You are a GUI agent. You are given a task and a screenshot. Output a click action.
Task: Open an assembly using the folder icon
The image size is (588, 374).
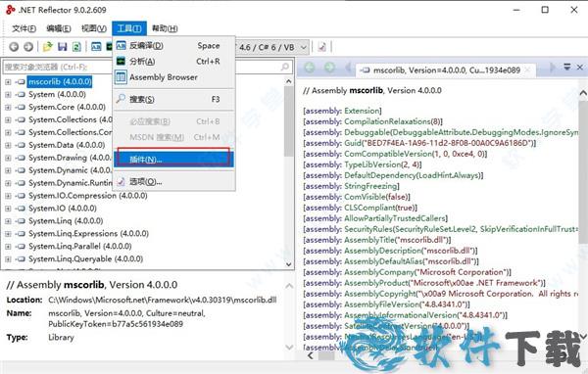(48, 46)
